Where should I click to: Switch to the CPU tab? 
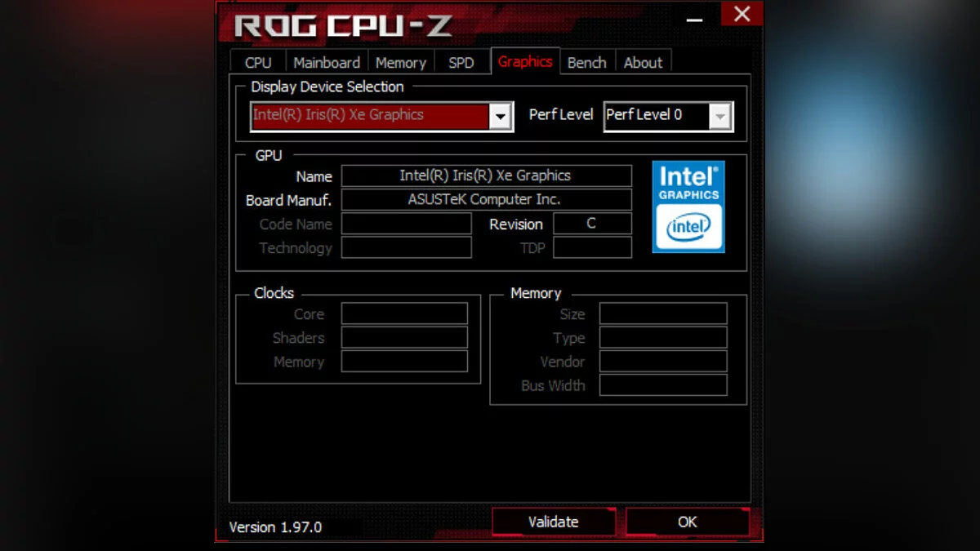click(x=258, y=63)
